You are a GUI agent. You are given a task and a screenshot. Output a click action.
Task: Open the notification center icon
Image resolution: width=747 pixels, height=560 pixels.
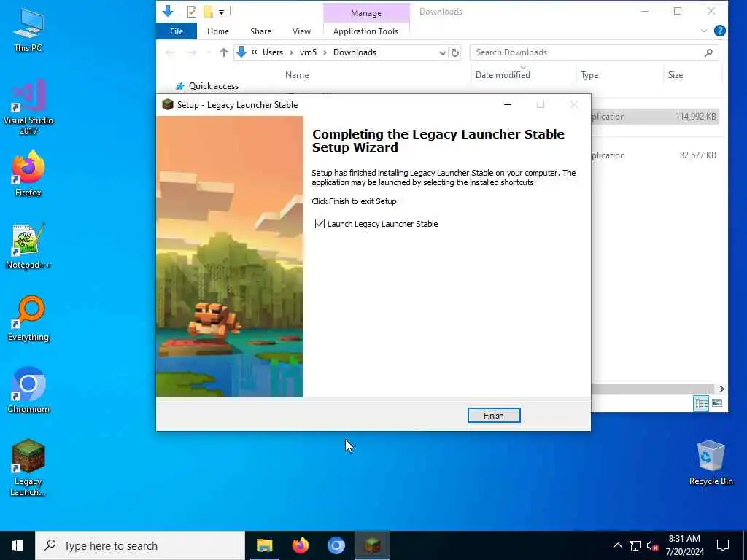[x=723, y=545]
